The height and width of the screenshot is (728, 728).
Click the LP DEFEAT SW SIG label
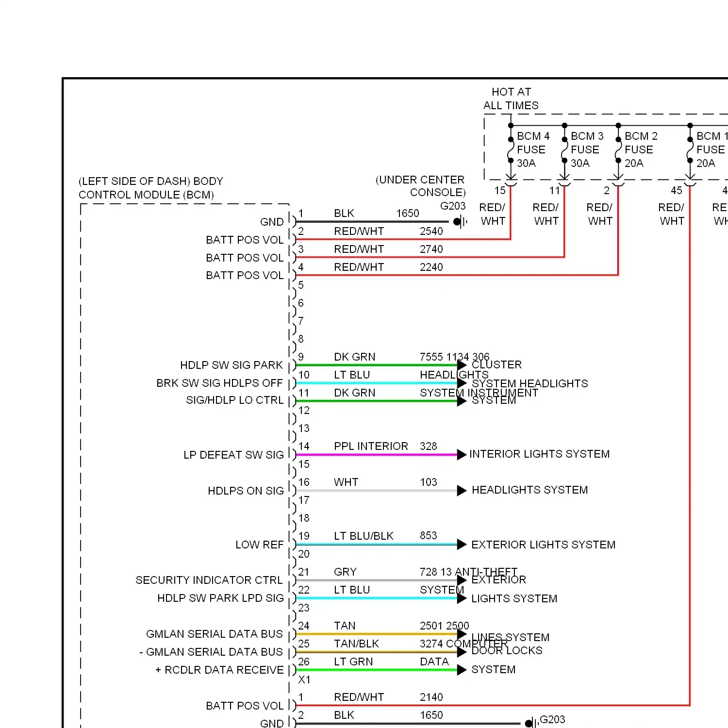[x=233, y=455]
